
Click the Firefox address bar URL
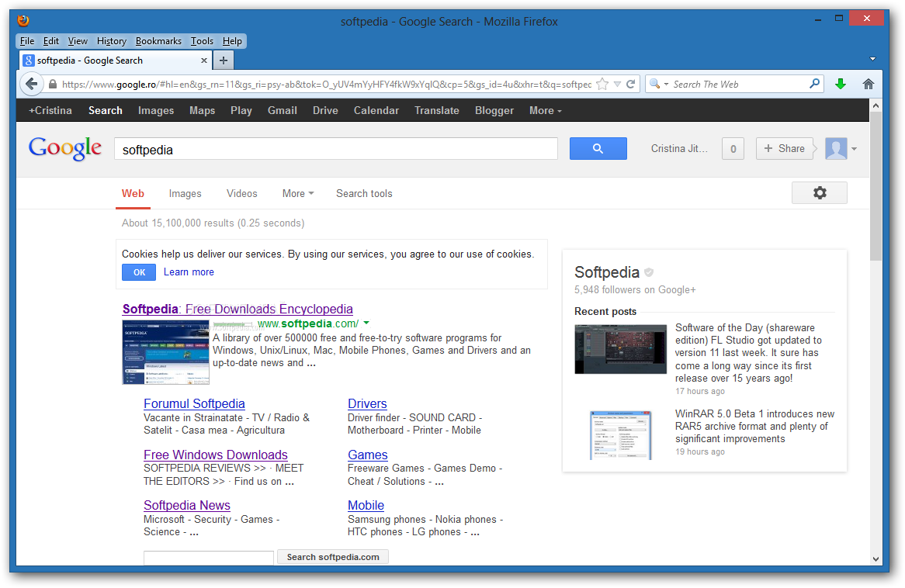(x=326, y=85)
